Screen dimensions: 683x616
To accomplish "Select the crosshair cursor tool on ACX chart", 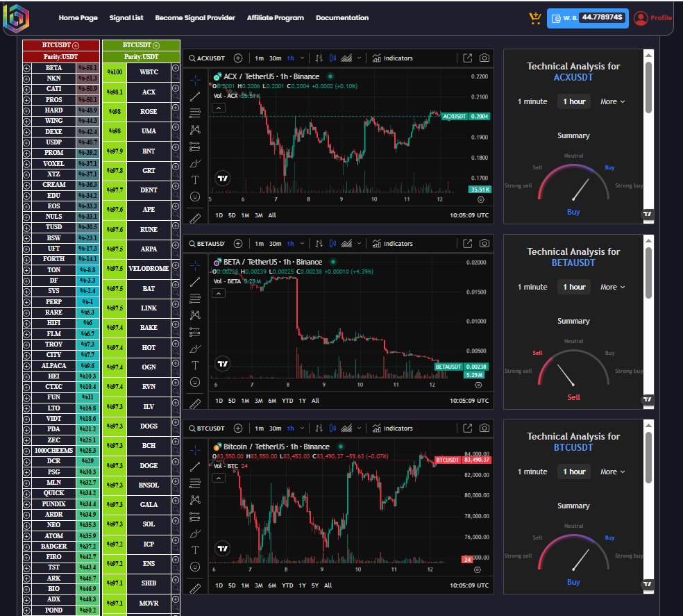I will (195, 80).
